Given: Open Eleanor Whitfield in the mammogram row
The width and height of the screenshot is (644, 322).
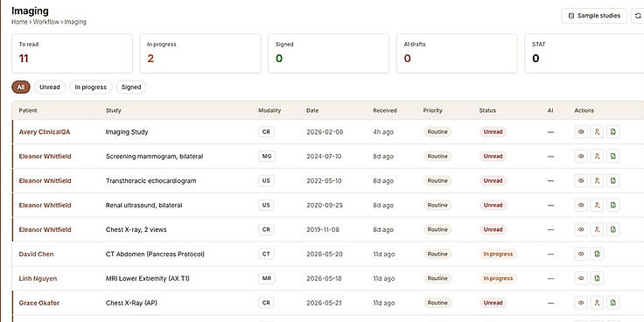Looking at the screenshot, I should click(45, 156).
